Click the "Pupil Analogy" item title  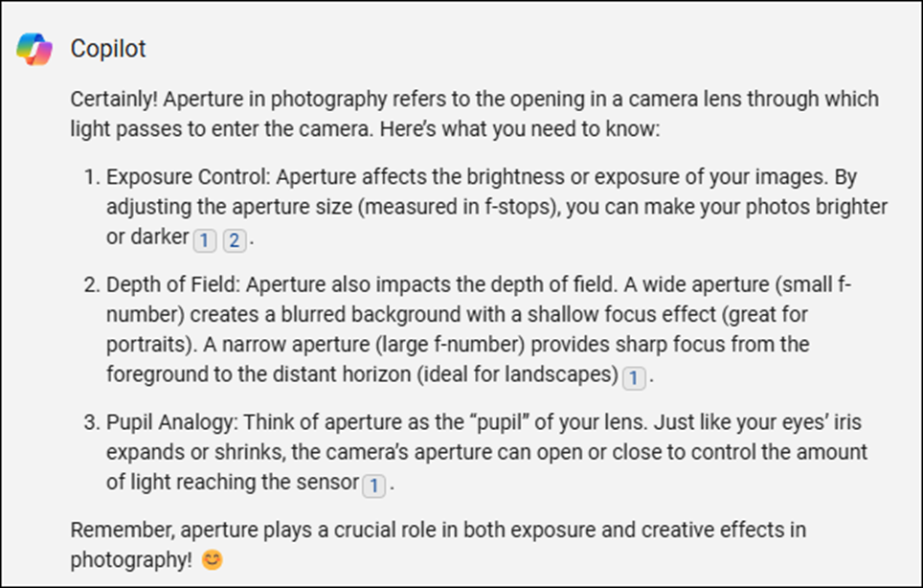172,422
